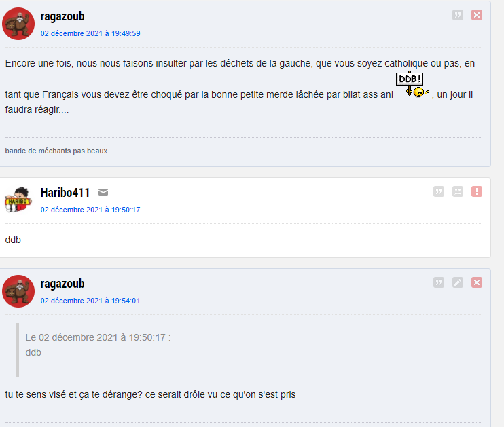The image size is (504, 427).
Task: Delete ragazoub's 19:54:01 post
Action: click(x=477, y=282)
